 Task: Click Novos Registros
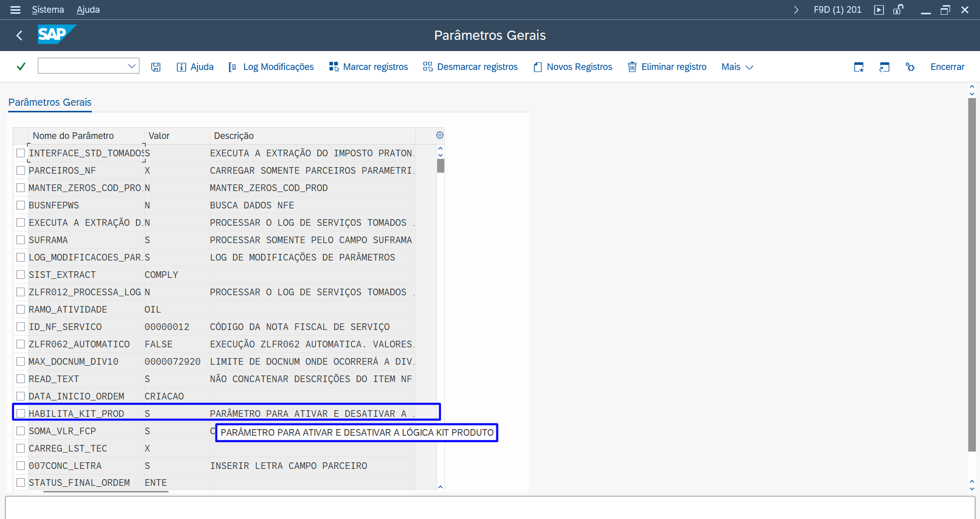click(x=572, y=67)
